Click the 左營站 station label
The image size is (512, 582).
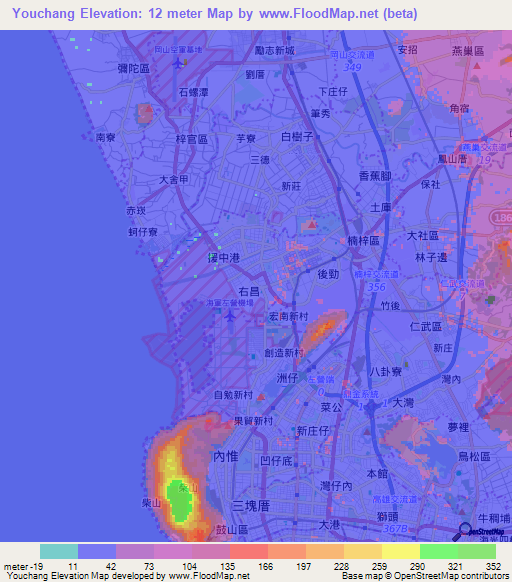(x=321, y=379)
